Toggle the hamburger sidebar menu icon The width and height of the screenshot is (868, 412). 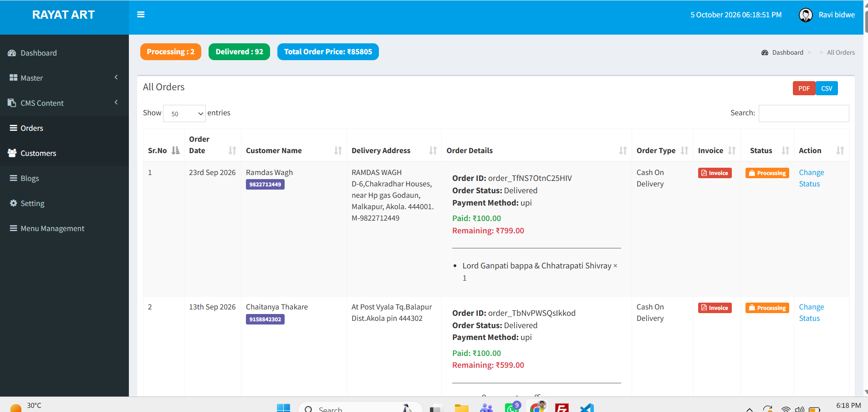coord(141,15)
